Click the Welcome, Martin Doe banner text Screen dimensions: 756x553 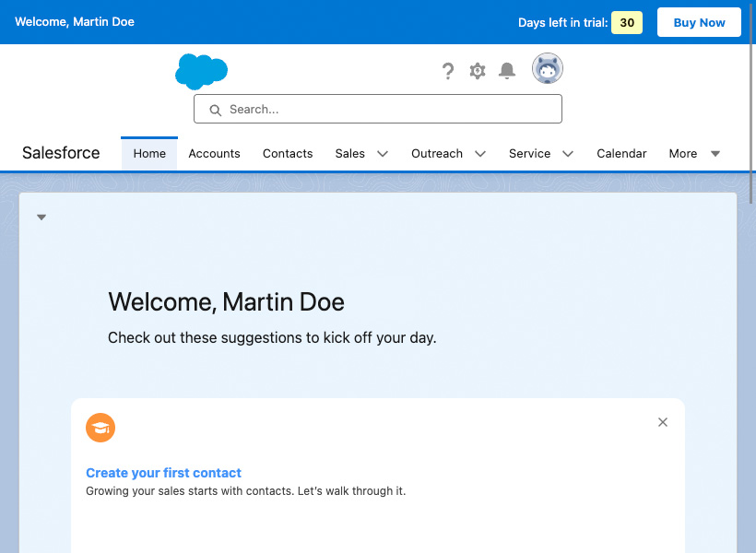click(75, 22)
